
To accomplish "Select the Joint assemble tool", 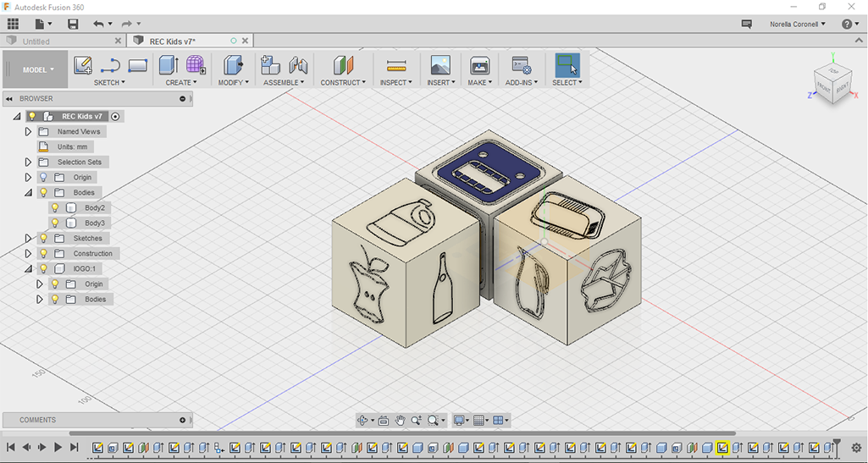I will (298, 64).
